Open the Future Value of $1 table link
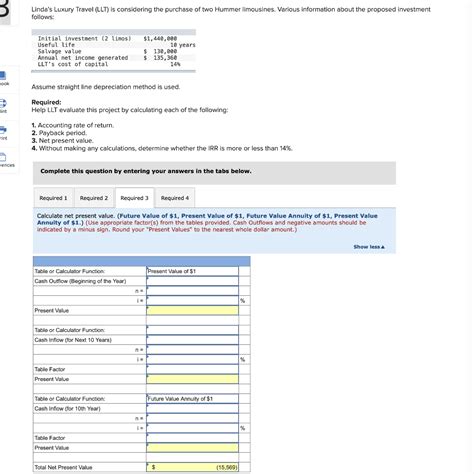 point(148,216)
